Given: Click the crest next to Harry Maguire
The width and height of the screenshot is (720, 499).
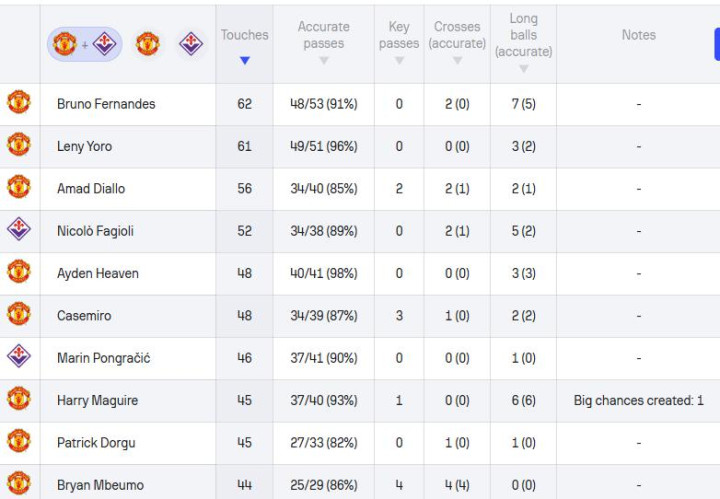Looking at the screenshot, I should point(19,399).
